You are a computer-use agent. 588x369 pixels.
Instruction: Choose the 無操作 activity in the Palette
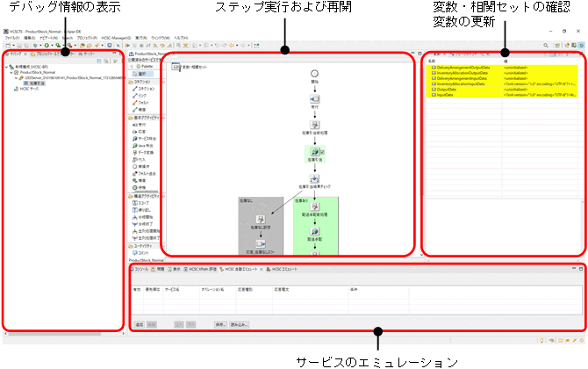pos(140,166)
